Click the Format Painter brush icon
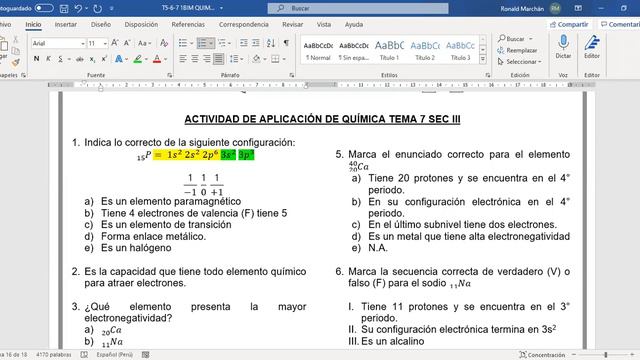Image resolution: width=640 pixels, height=360 pixels. click(x=16, y=63)
